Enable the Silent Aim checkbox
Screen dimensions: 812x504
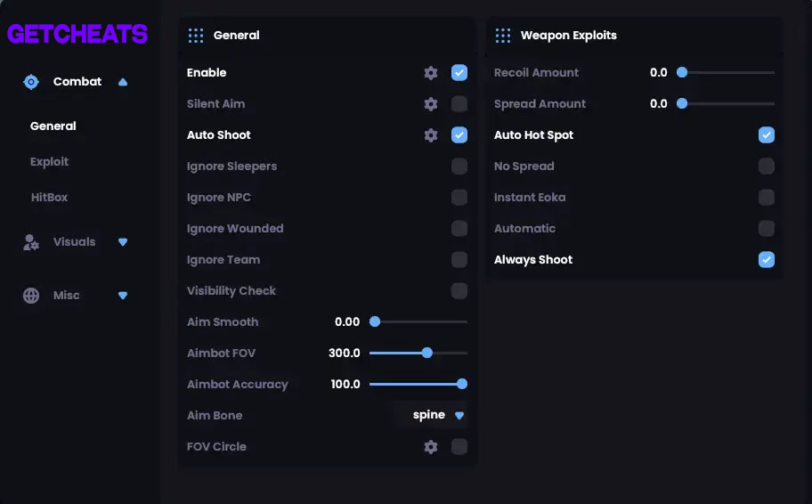459,103
